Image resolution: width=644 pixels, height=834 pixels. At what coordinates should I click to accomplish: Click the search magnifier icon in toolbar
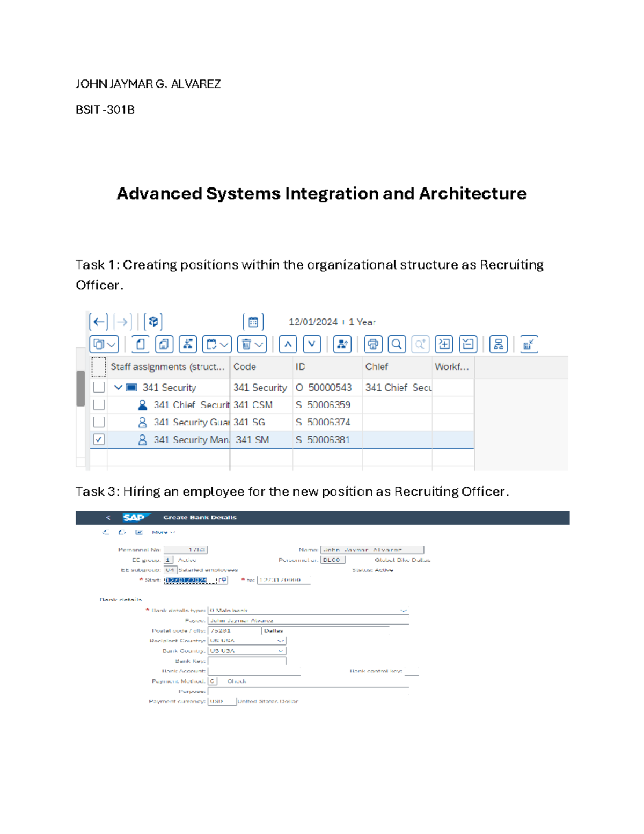coord(397,344)
